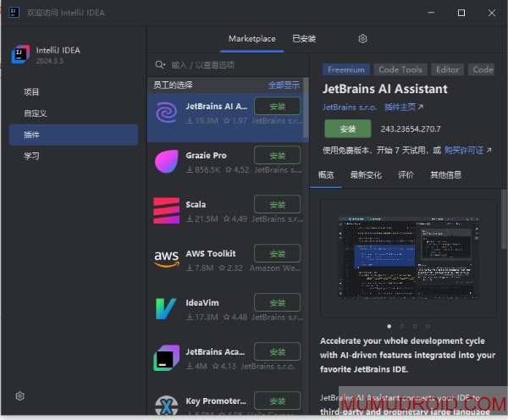This screenshot has width=508, height=420.
Task: Open the IDE options gear in the sidebar
Action: (20, 396)
